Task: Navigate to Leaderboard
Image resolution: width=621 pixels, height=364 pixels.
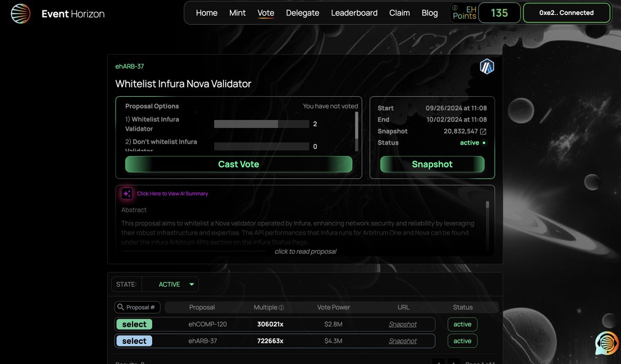Action: pyautogui.click(x=354, y=13)
